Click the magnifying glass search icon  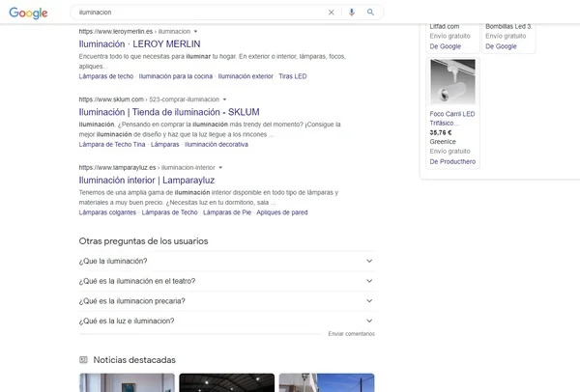[369, 13]
